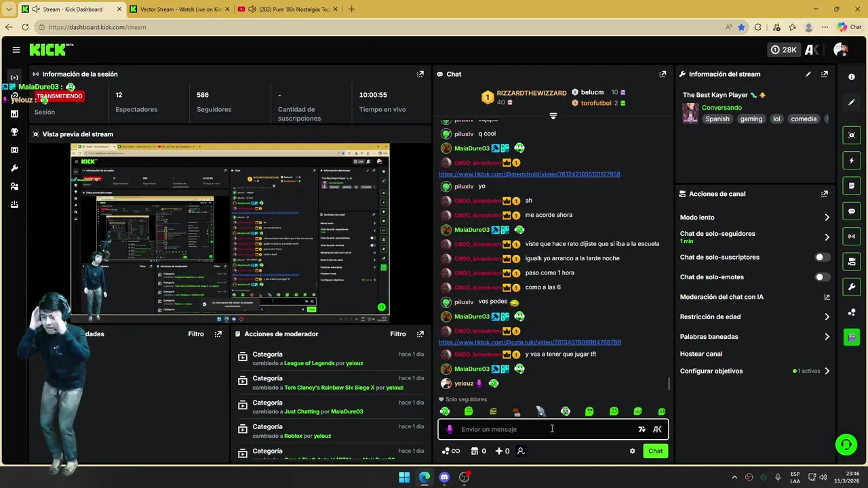Expand Modo lento options

click(827, 218)
